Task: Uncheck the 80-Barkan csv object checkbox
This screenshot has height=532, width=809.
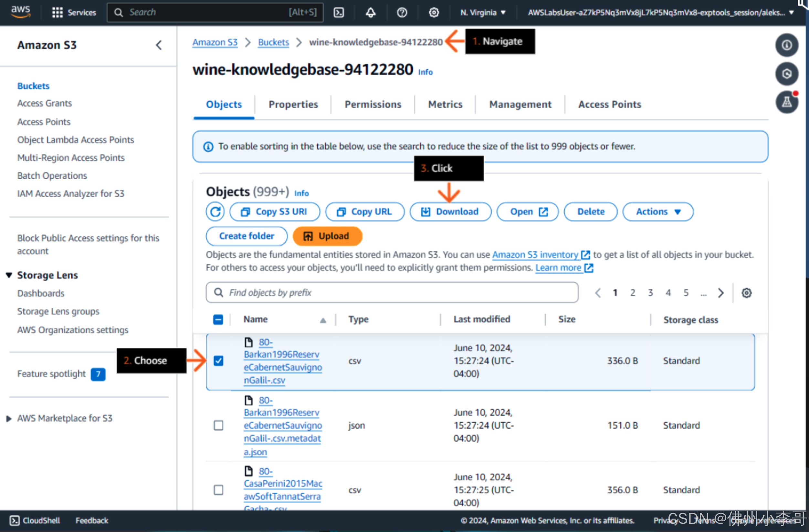Action: pos(218,361)
